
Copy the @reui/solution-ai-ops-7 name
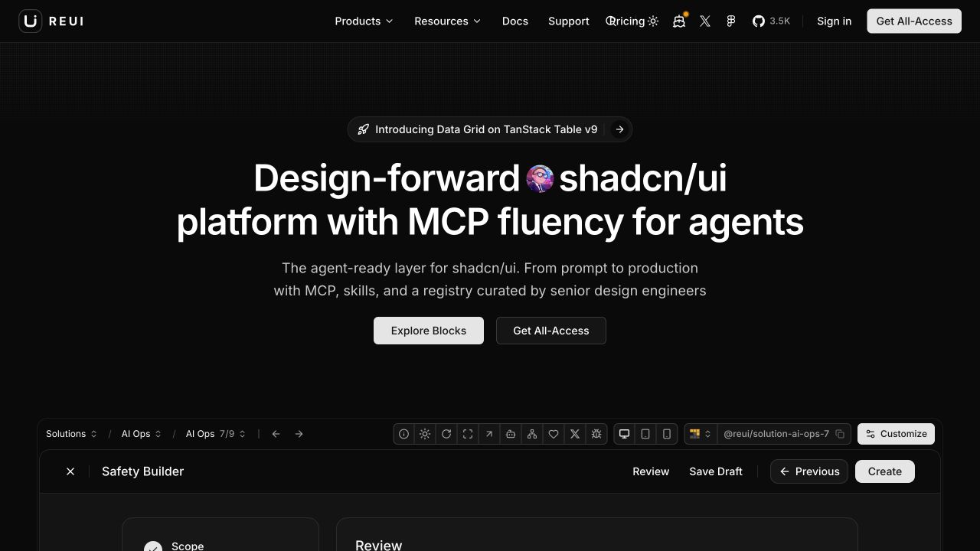tap(840, 434)
